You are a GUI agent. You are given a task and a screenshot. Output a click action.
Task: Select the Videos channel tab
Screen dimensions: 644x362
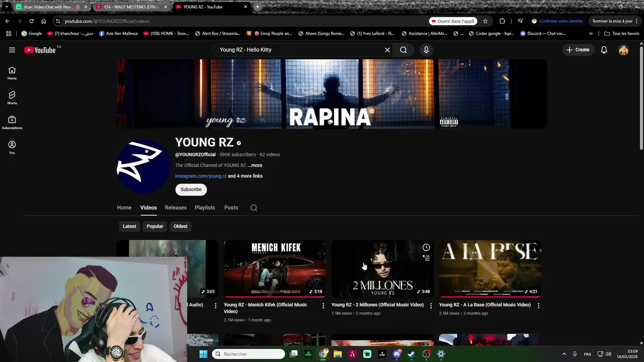148,208
